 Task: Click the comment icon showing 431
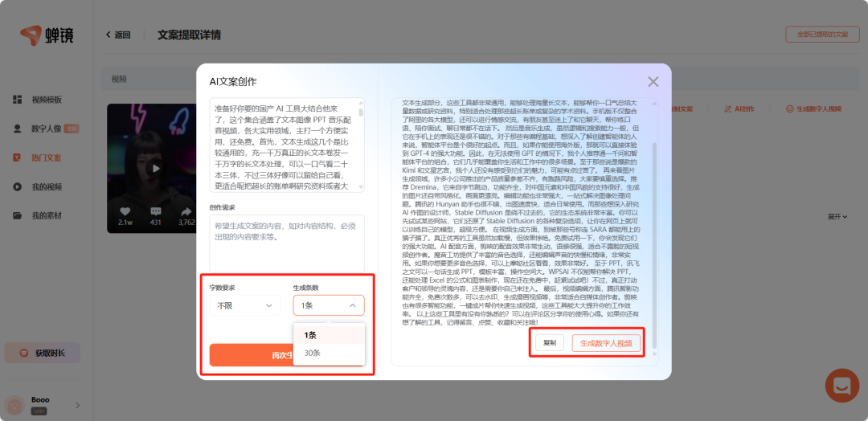[156, 211]
